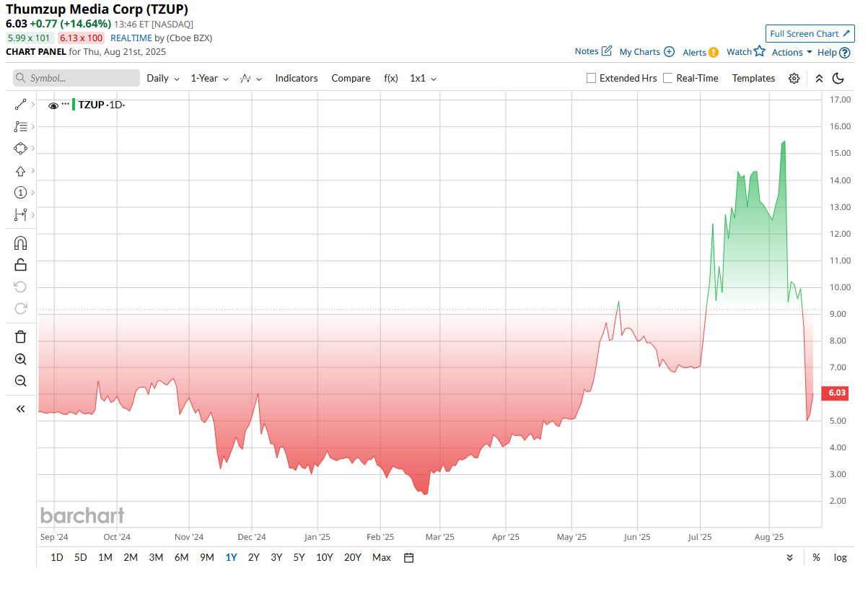Screen dimensions: 868x607
Task: Select the 1Y time range
Action: [x=231, y=557]
